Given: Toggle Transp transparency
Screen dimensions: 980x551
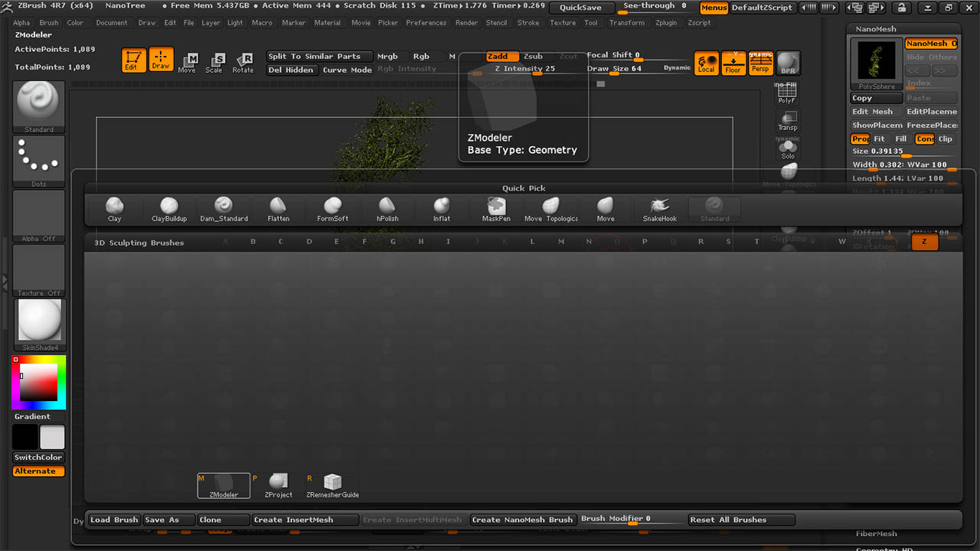Looking at the screenshot, I should point(788,120).
